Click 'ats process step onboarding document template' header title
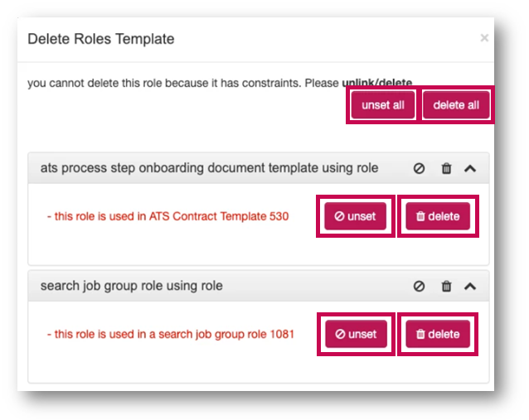Screen dimensions: 529x420 209,168
